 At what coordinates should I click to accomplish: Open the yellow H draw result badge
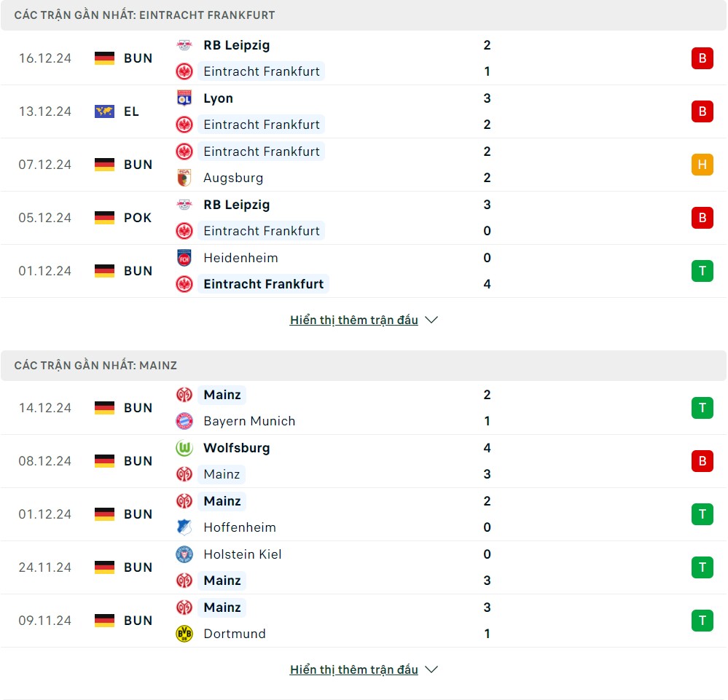pos(702,165)
